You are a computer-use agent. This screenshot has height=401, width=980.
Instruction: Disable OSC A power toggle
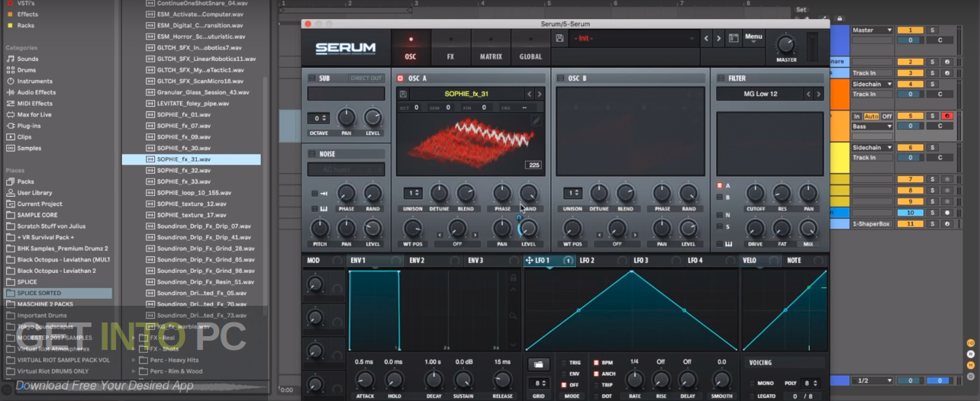pos(400,78)
